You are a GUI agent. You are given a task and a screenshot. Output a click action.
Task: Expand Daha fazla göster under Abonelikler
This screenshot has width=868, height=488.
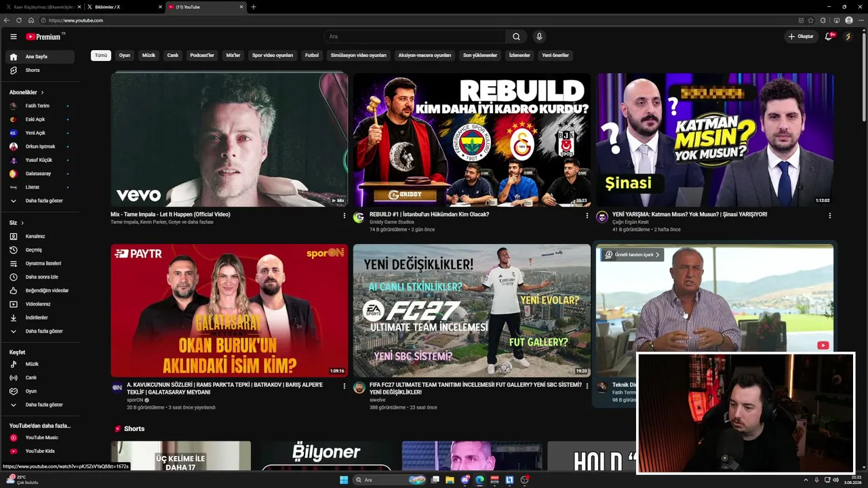point(40,201)
